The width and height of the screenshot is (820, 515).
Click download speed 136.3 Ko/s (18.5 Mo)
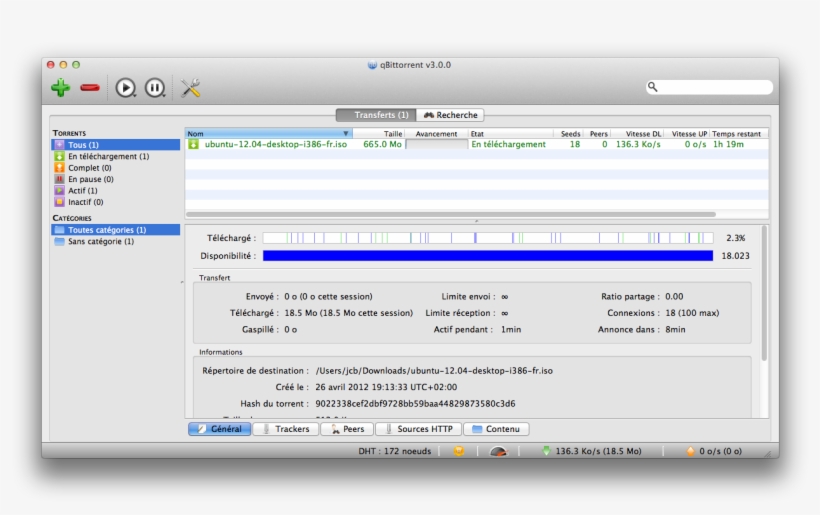pos(598,451)
